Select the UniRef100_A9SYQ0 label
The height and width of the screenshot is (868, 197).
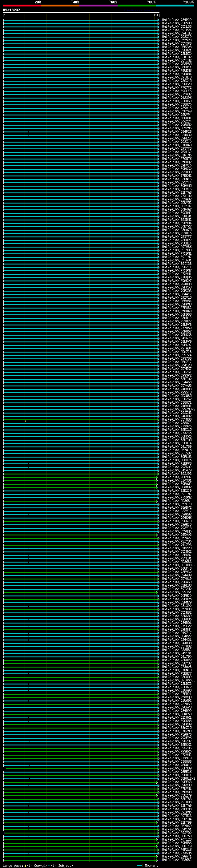[177, 833]
